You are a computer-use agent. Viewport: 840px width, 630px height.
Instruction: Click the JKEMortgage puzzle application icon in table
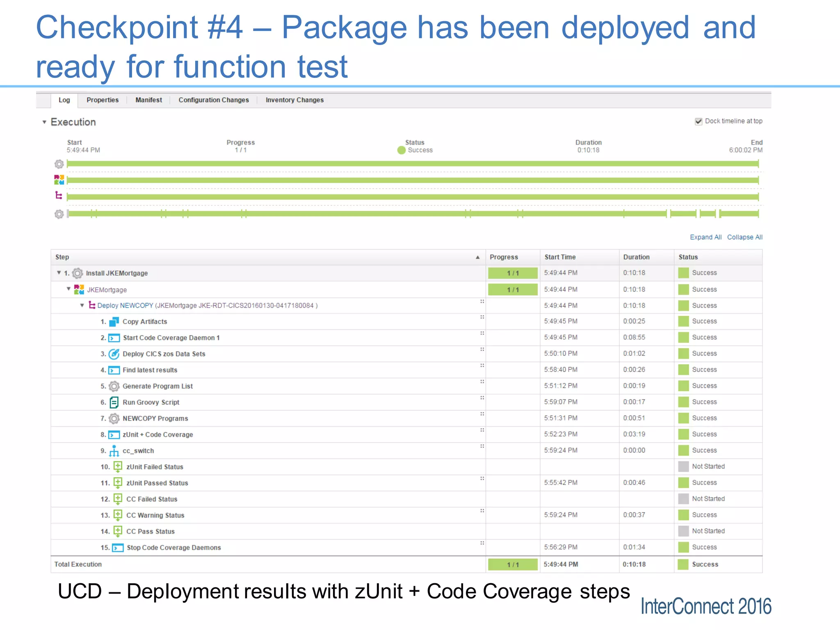click(79, 290)
